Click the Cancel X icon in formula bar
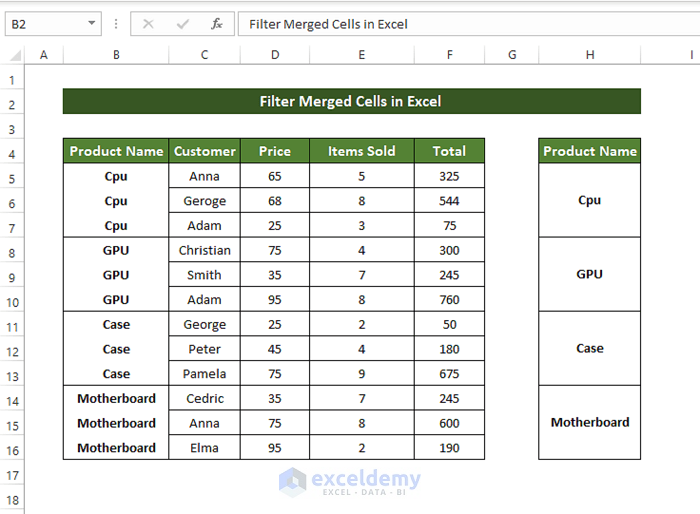700x514 pixels. click(149, 24)
